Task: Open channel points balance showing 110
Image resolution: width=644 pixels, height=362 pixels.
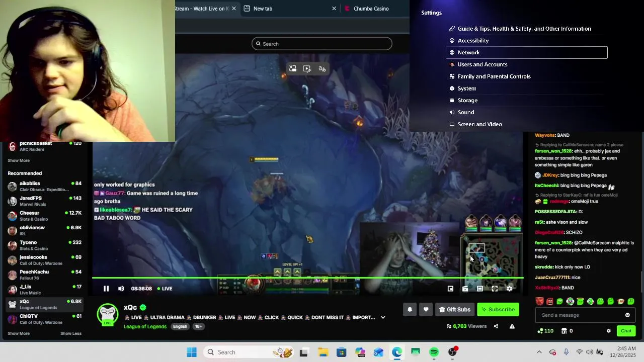Action: point(545,331)
